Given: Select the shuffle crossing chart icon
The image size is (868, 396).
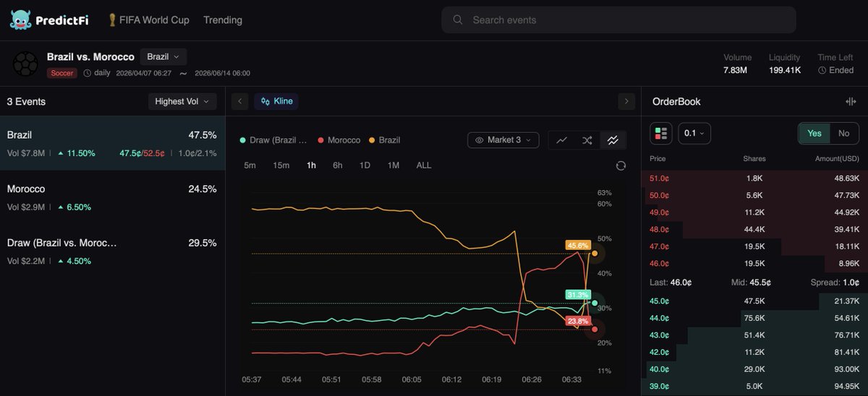Looking at the screenshot, I should pyautogui.click(x=587, y=140).
